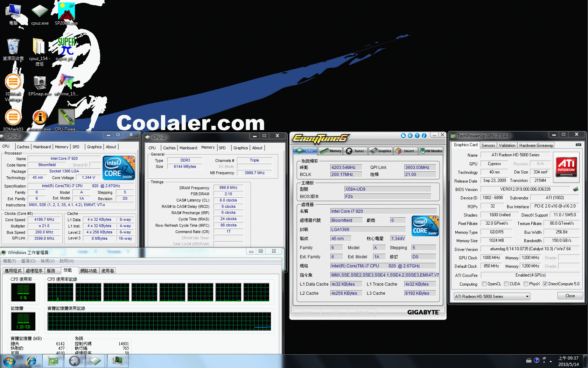Click EasyTune6 document icon in title bar

403,136
